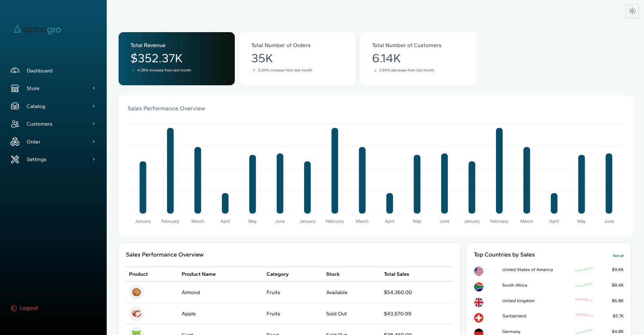The width and height of the screenshot is (644, 335).
Task: Click the Logout door icon
Action: pos(14,308)
